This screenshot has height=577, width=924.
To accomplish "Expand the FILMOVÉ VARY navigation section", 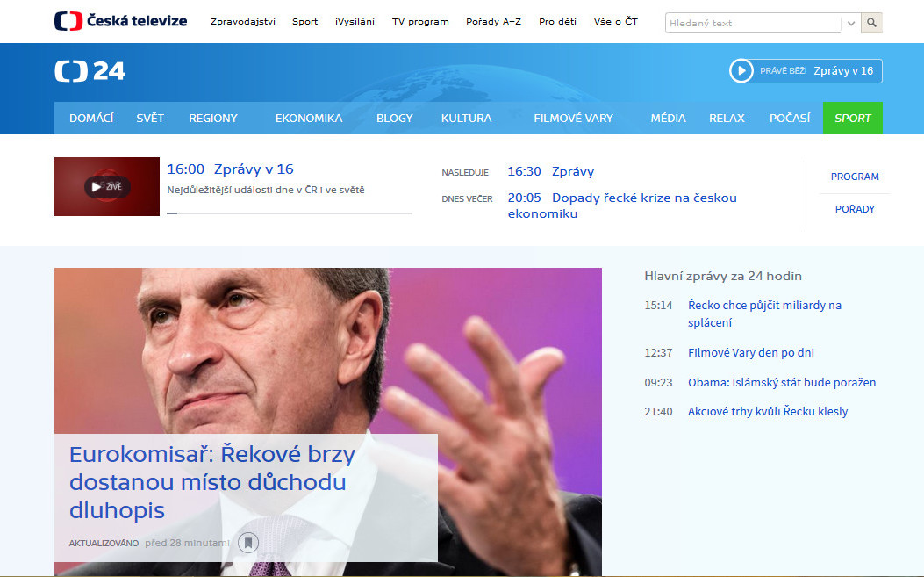I will pyautogui.click(x=573, y=118).
